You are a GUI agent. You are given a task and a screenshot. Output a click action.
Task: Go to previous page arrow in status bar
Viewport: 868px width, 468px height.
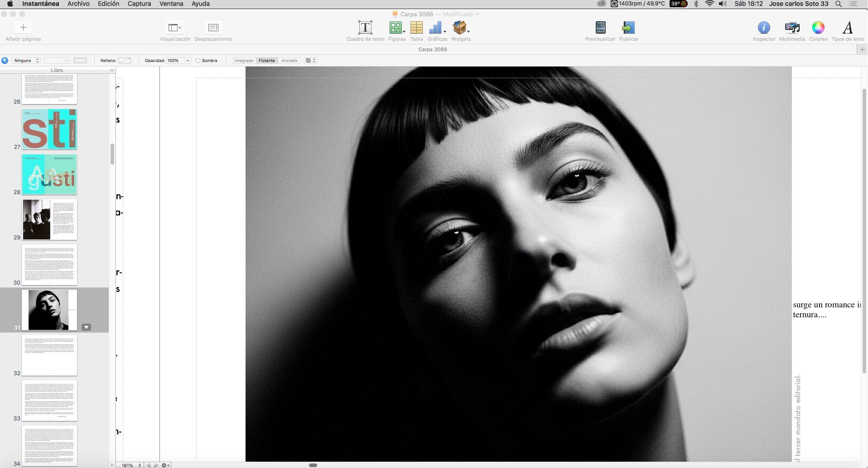coord(148,465)
